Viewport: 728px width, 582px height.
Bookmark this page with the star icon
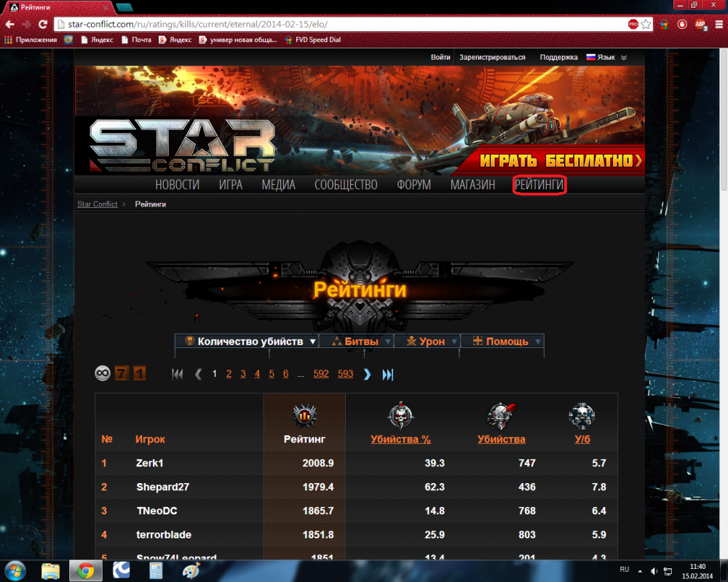point(646,25)
